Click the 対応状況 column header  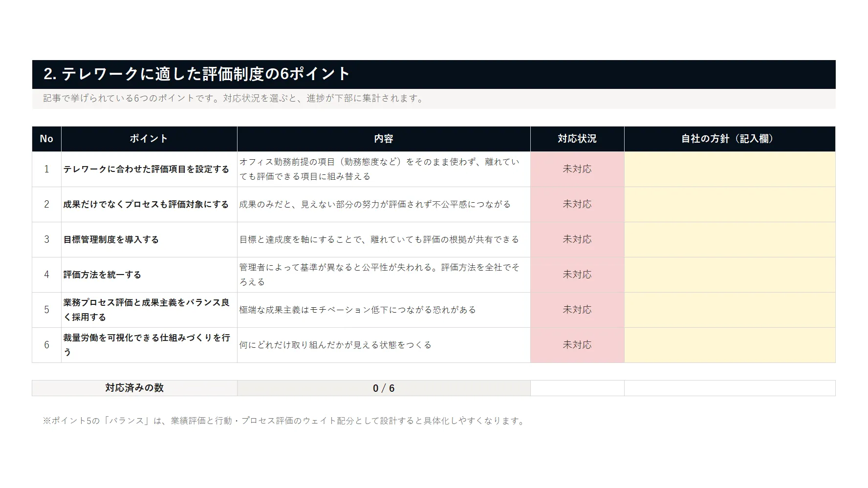(577, 139)
